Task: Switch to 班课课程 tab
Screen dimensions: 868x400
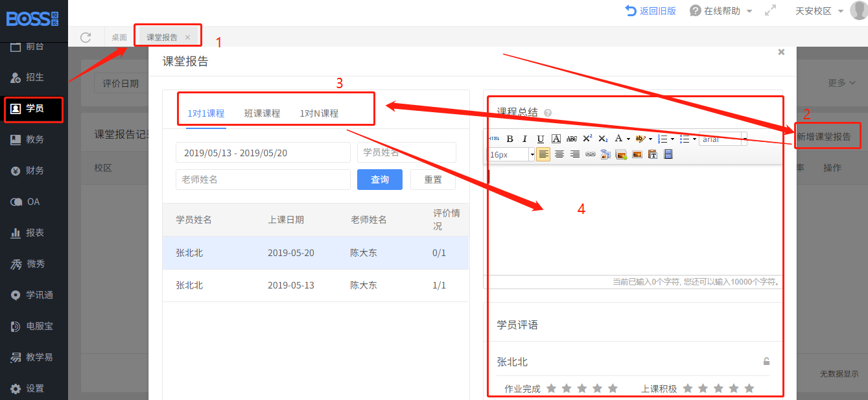Action: (x=263, y=113)
